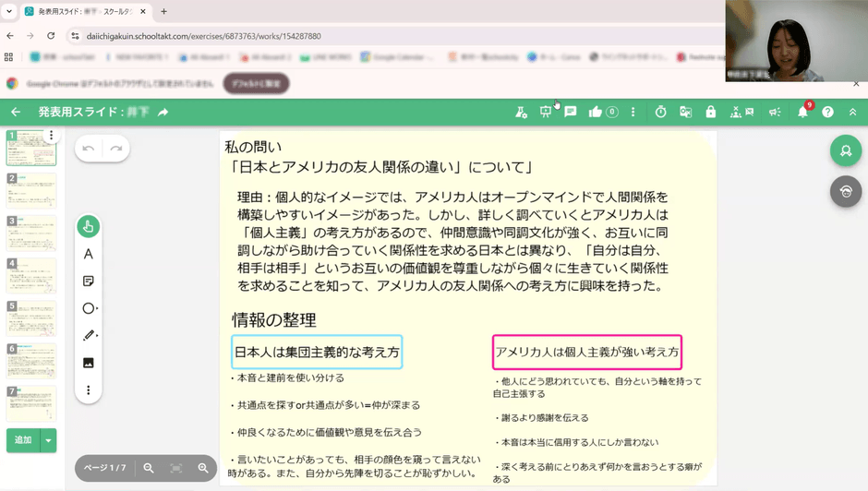Open the tab search dropdown chevron
This screenshot has width=868, height=491.
[9, 11]
